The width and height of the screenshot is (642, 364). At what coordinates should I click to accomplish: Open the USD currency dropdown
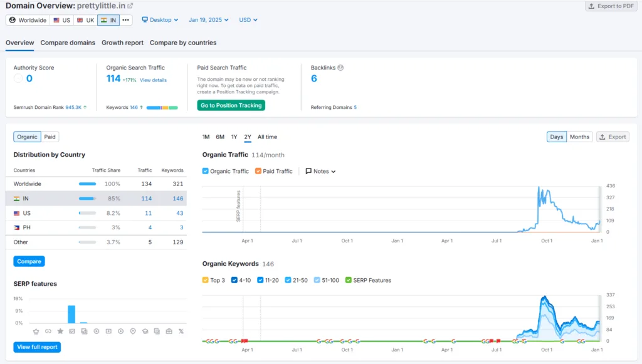248,19
